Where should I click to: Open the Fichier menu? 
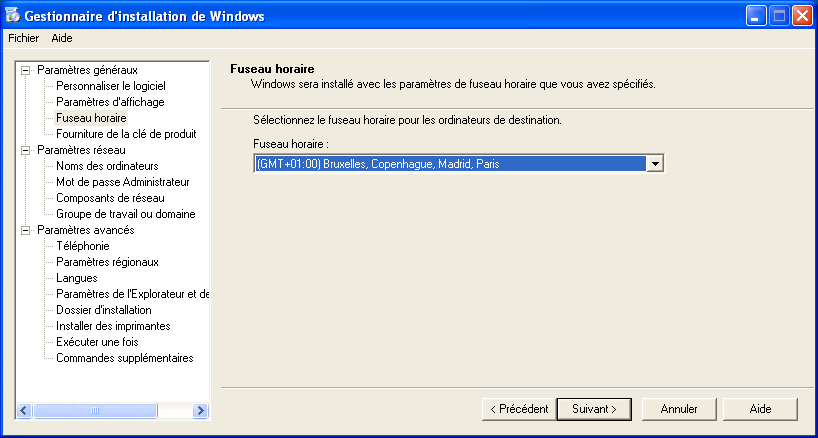point(23,38)
